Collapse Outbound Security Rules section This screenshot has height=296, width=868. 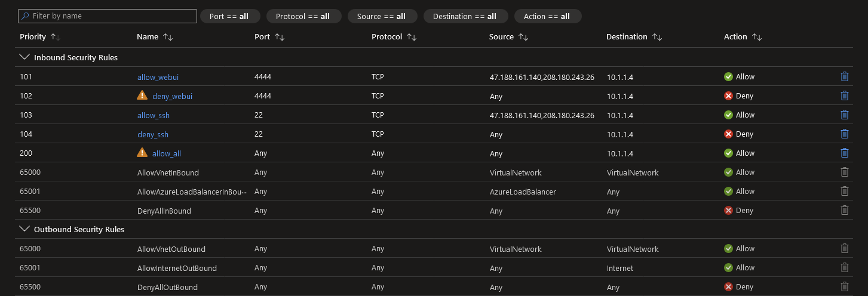click(x=24, y=229)
